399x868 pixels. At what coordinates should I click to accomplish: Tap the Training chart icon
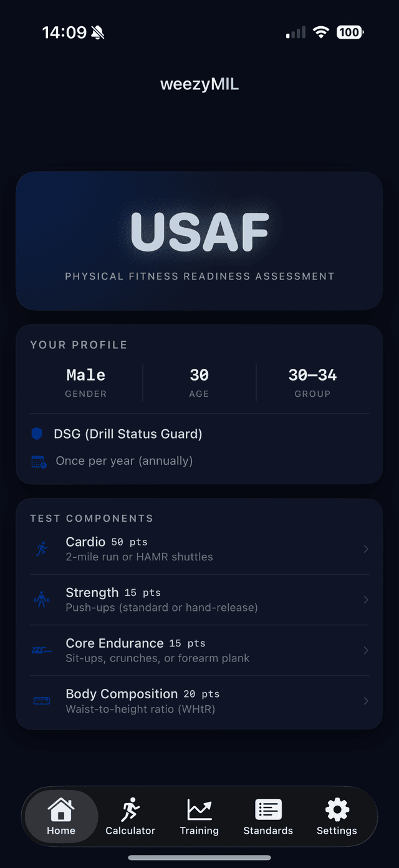point(199,810)
